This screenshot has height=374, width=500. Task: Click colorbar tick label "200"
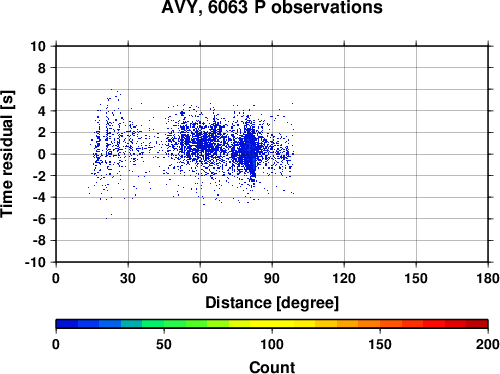point(488,344)
